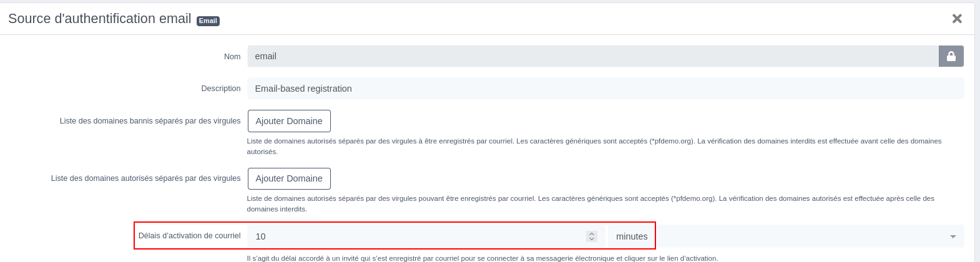The height and width of the screenshot is (262, 980).
Task: Click the Email badge next to title
Action: 208,21
